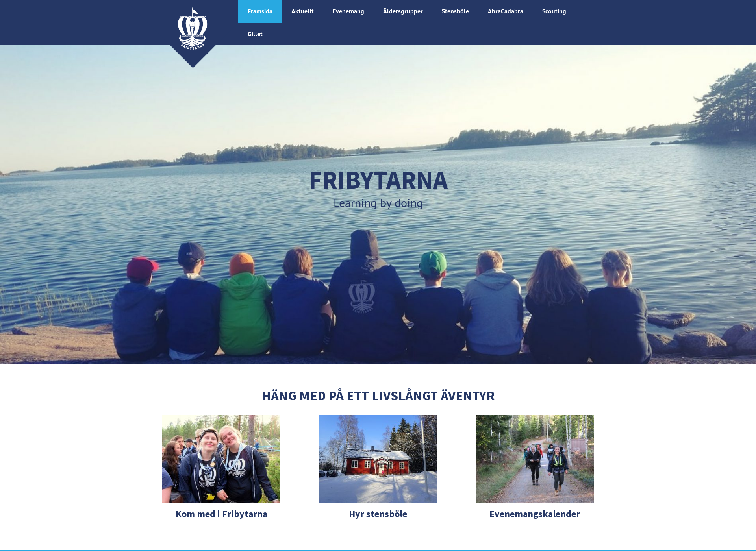This screenshot has width=756, height=551.
Task: Open Kom med i Fribytarna link
Action: (x=222, y=514)
